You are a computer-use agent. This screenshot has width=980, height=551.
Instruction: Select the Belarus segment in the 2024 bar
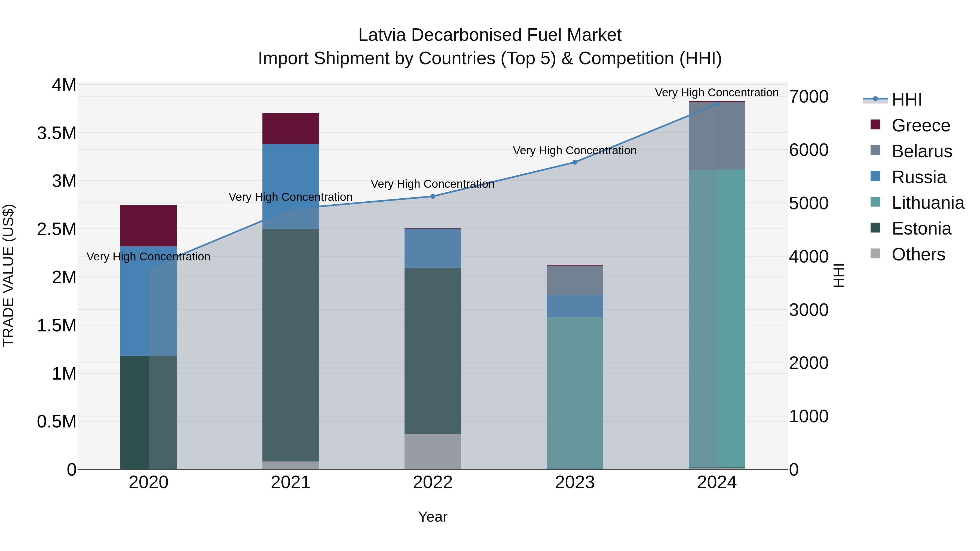[717, 136]
